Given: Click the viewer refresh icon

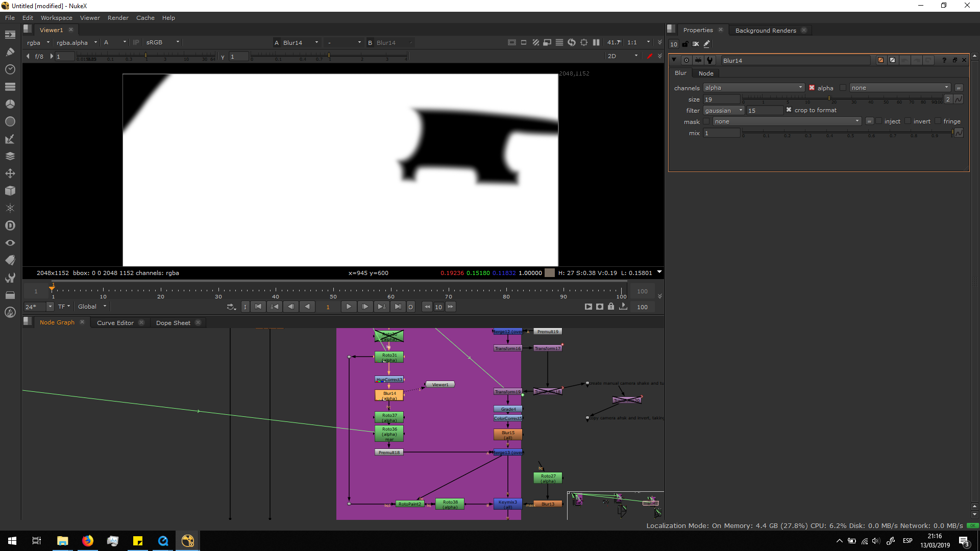Looking at the screenshot, I should click(x=572, y=42).
